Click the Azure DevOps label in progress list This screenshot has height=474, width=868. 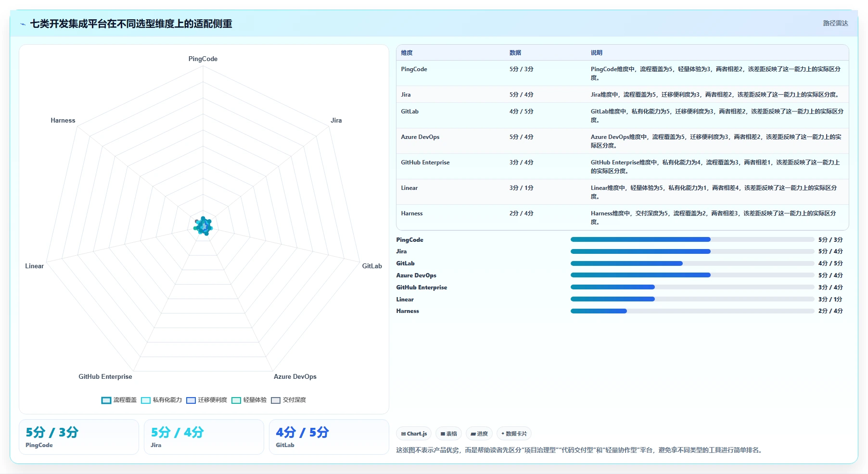tap(416, 275)
